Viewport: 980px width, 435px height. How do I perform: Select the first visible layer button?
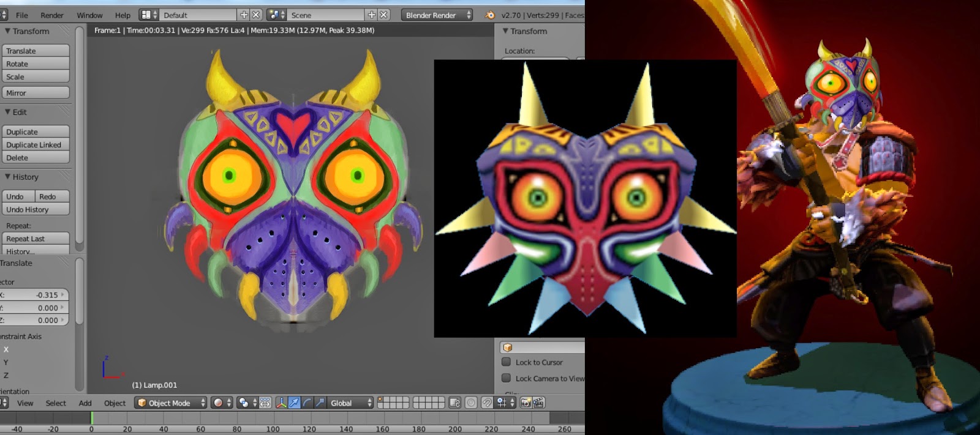coord(381,400)
